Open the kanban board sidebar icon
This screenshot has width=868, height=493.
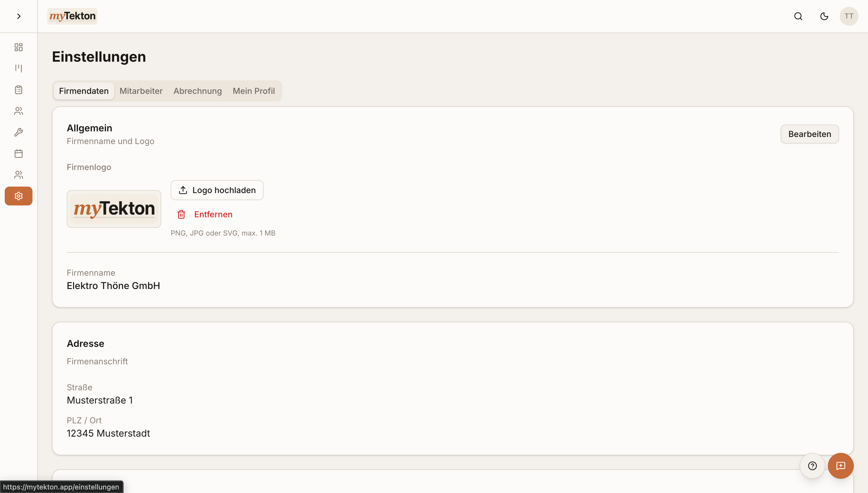[x=19, y=68]
